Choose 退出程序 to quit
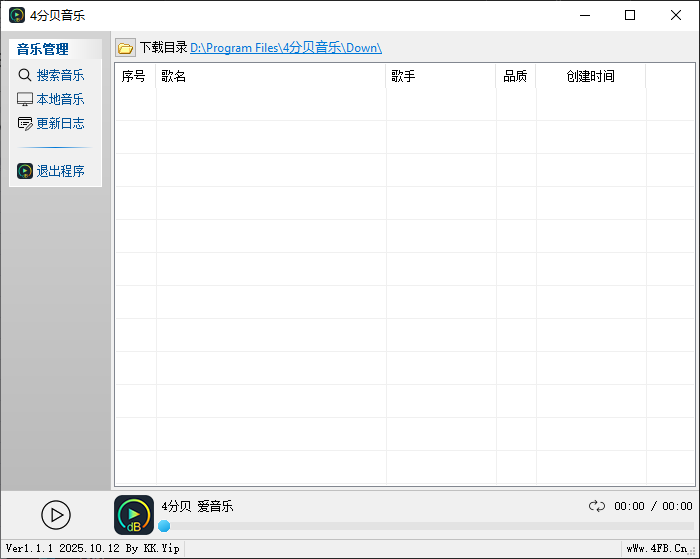The width and height of the screenshot is (700, 559). (60, 171)
